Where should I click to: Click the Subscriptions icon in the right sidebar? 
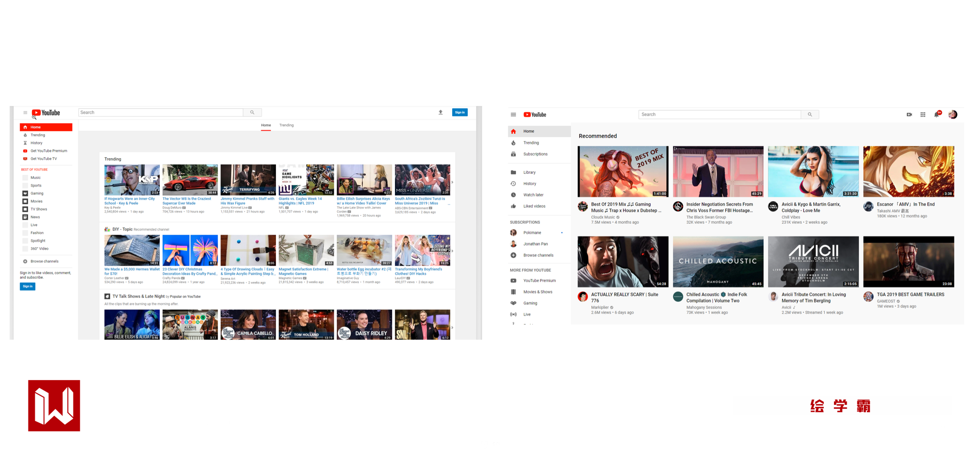click(514, 154)
